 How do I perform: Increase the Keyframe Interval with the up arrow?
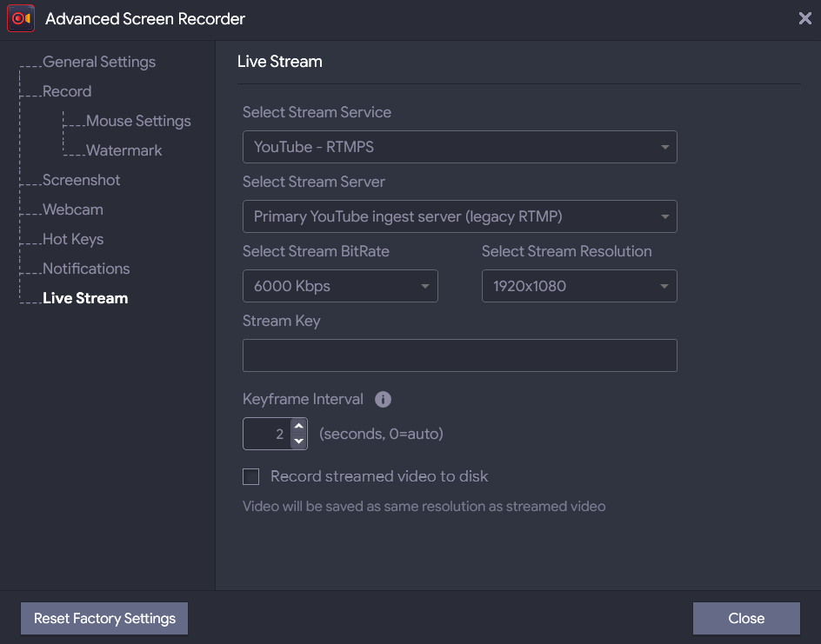pyautogui.click(x=299, y=426)
